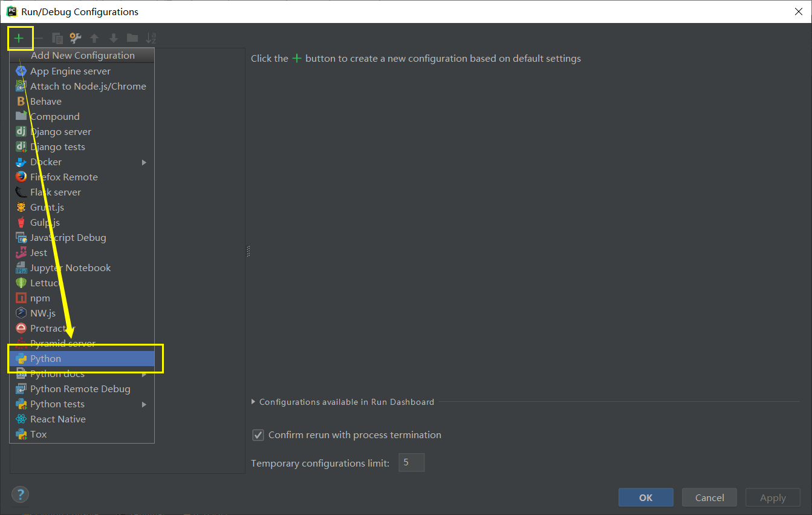The image size is (812, 515).
Task: Toggle Confirm rerun with process termination checkbox
Action: (258, 435)
